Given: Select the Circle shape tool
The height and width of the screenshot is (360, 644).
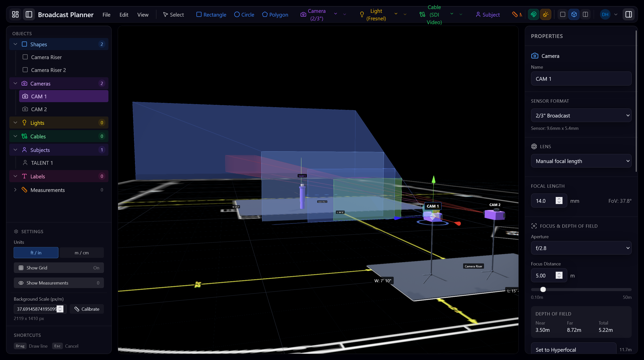Looking at the screenshot, I should 244,14.
